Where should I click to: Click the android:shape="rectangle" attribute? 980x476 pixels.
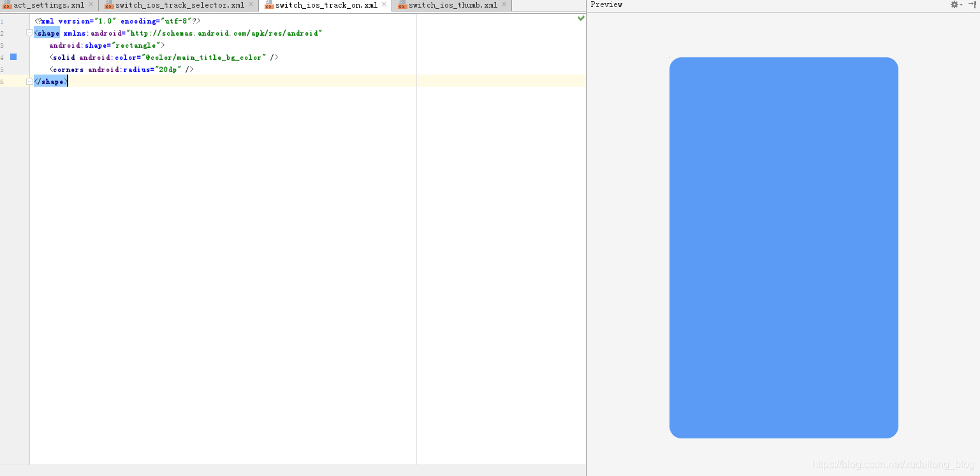[105, 45]
